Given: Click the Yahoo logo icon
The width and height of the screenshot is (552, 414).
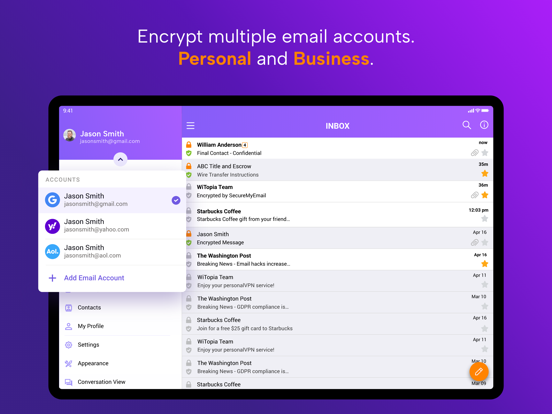Looking at the screenshot, I should tap(52, 226).
